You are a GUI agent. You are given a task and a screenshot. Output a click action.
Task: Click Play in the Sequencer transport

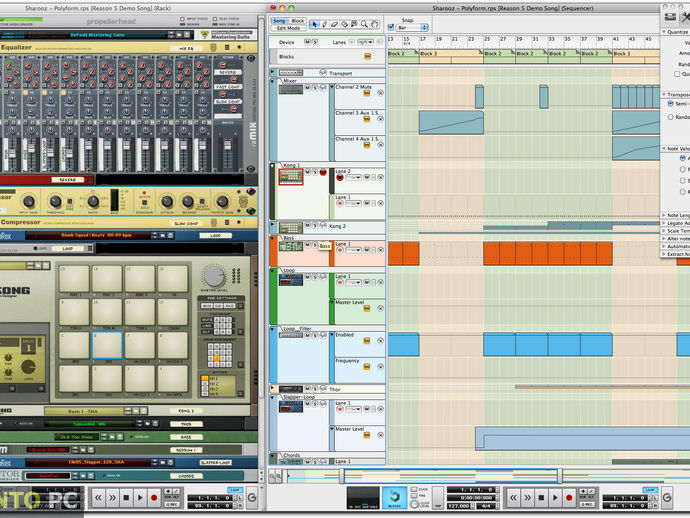(555, 498)
